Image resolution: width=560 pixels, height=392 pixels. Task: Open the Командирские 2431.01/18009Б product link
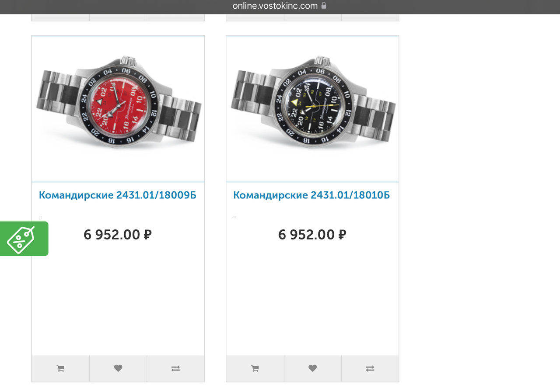click(x=117, y=195)
